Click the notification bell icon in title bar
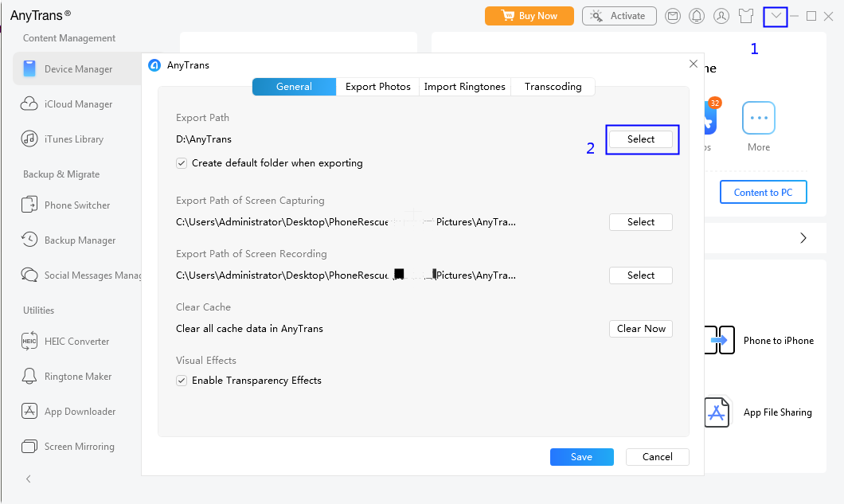The width and height of the screenshot is (844, 504). (x=697, y=16)
